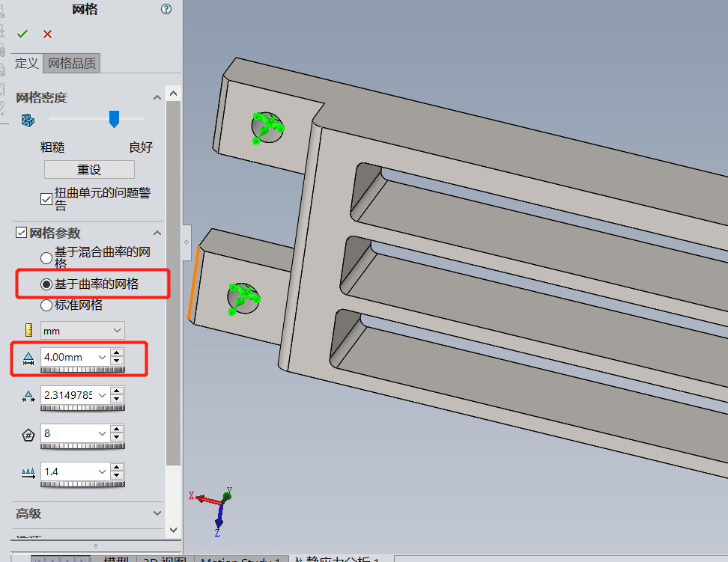728x562 pixels.
Task: Click the element growth ratio icon
Action: pyautogui.click(x=28, y=473)
